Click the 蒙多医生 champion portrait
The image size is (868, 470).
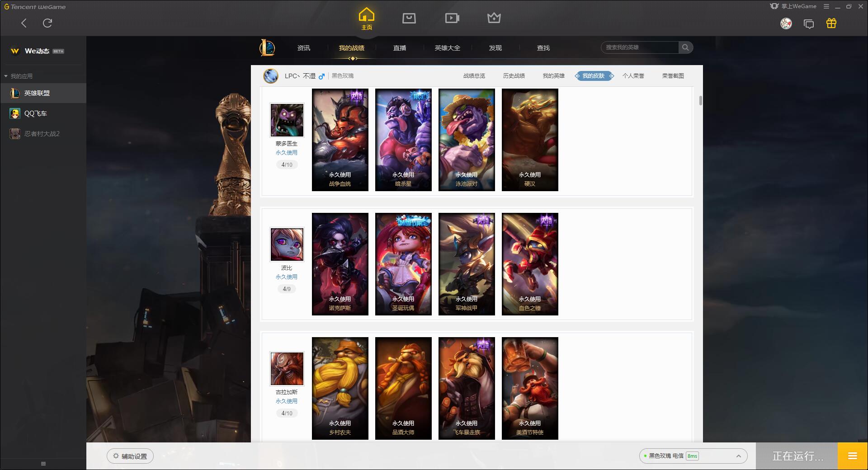coord(287,120)
